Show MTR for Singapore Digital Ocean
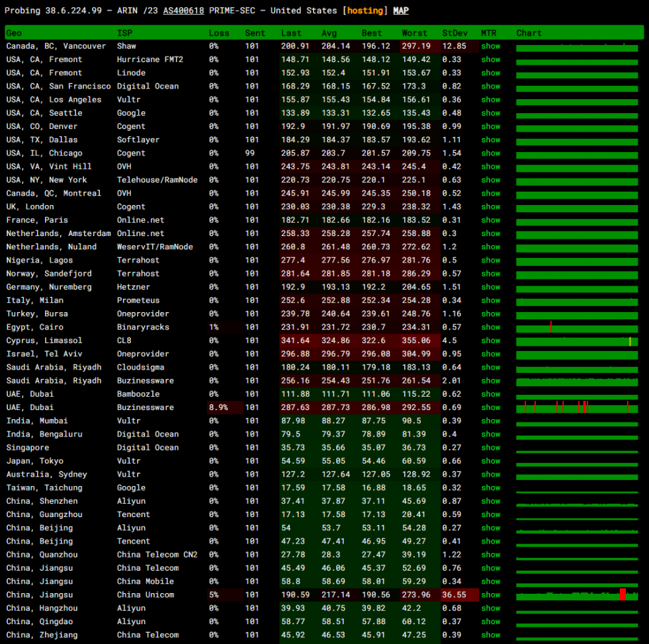The height and width of the screenshot is (644, 649). (x=490, y=448)
